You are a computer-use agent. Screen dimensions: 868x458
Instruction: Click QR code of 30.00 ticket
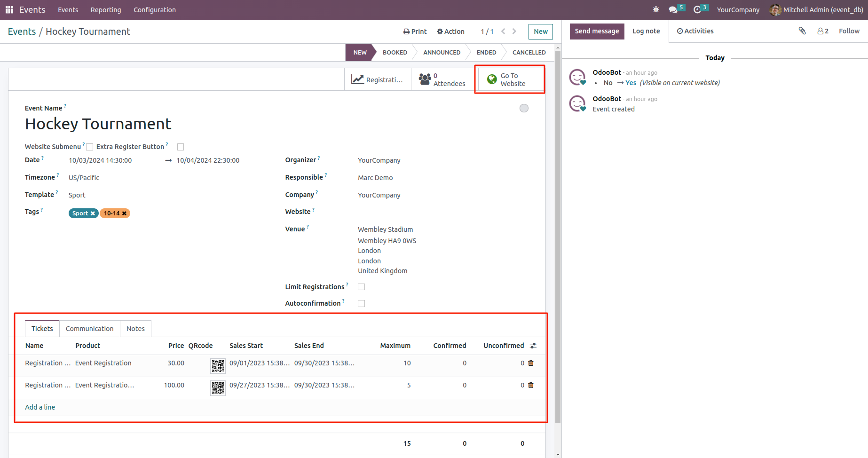pyautogui.click(x=218, y=366)
